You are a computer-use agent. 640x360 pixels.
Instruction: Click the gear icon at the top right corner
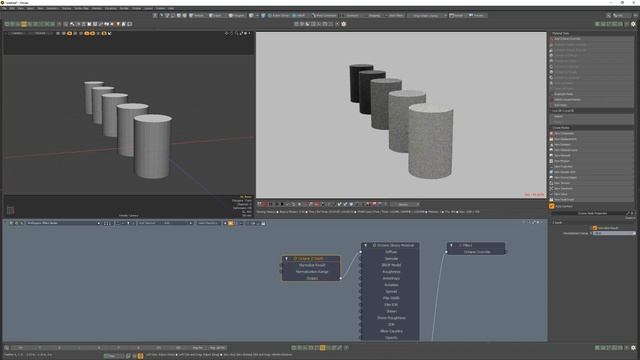tap(633, 24)
